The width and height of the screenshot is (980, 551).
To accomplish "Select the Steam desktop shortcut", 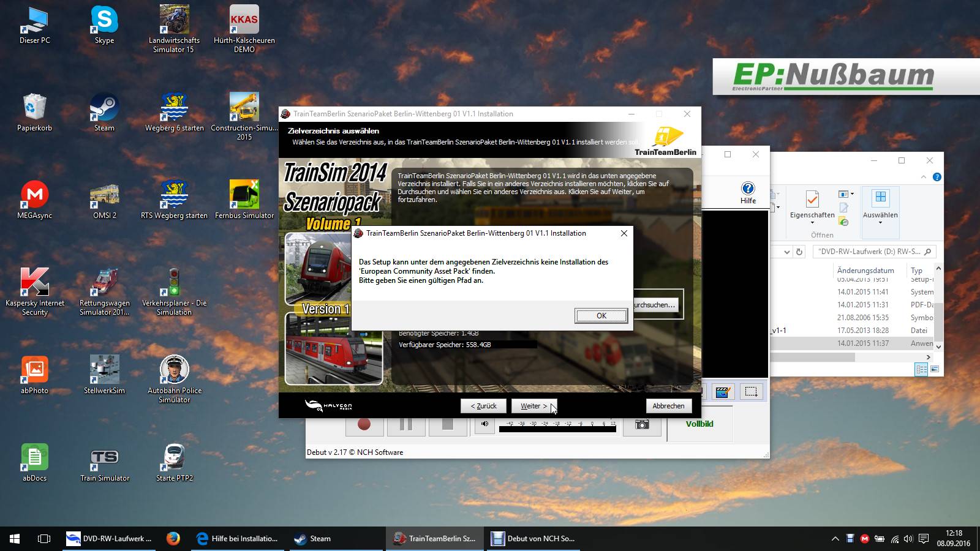I will [104, 113].
